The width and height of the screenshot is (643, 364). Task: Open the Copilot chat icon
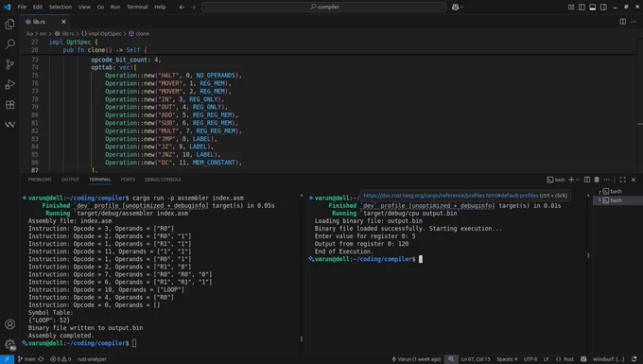point(455,7)
